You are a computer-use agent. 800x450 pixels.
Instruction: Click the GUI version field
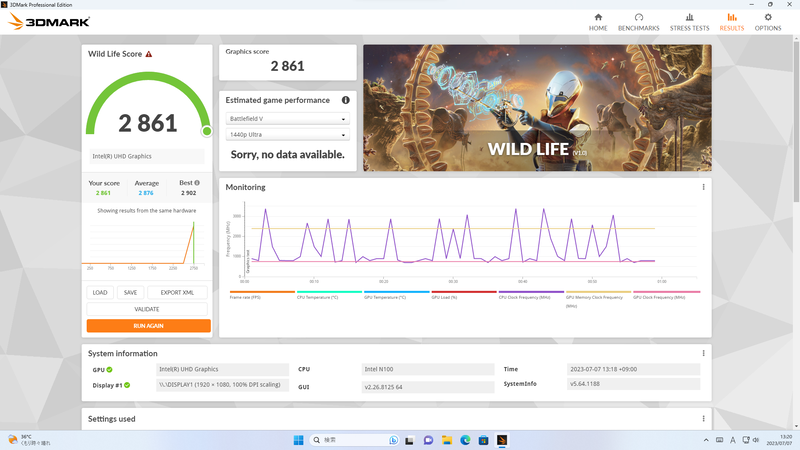coord(428,387)
